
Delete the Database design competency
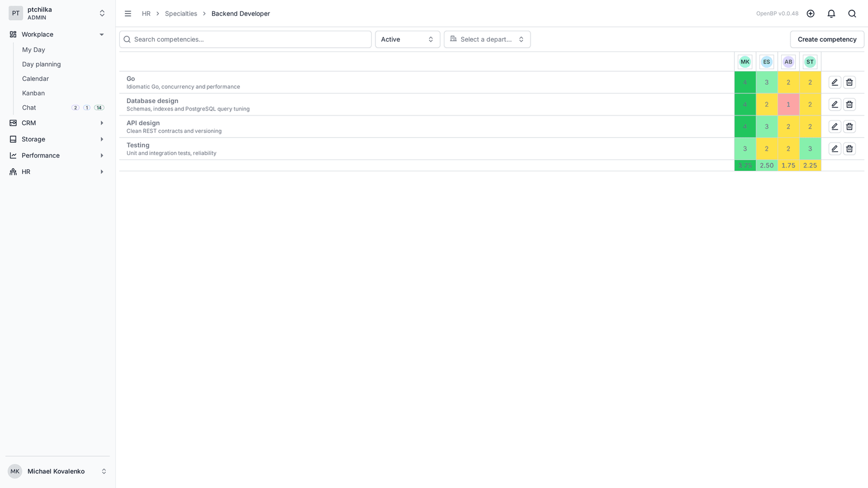(850, 104)
